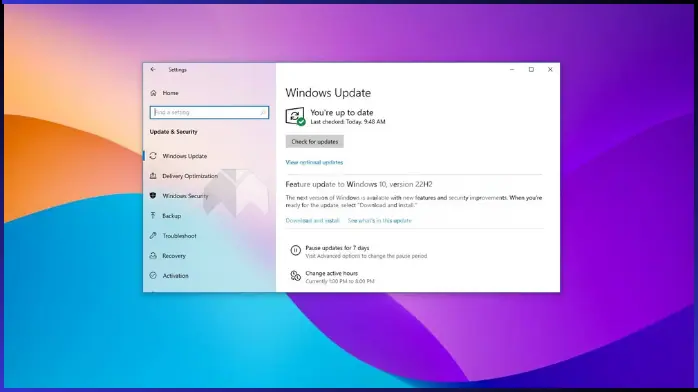
Task: Open the Activation settings page
Action: click(x=175, y=276)
